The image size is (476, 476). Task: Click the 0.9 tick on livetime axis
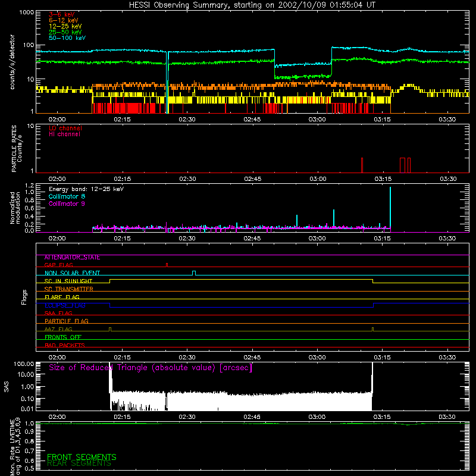tap(29, 432)
